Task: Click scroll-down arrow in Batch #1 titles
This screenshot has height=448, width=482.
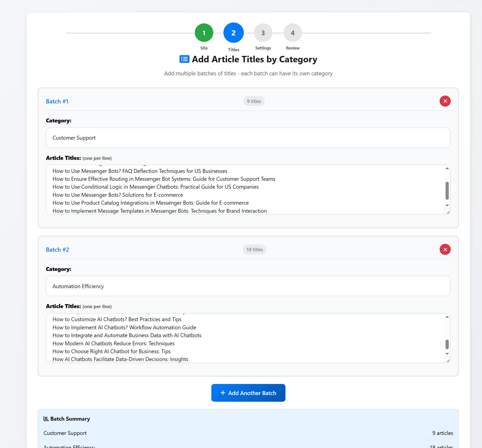Action: (x=447, y=205)
